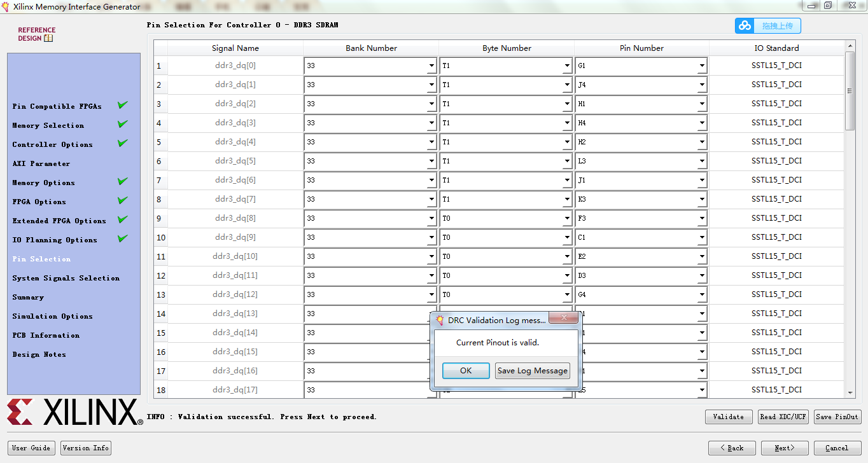Click Next to proceed
Image resolution: width=868 pixels, height=463 pixels.
pos(785,448)
